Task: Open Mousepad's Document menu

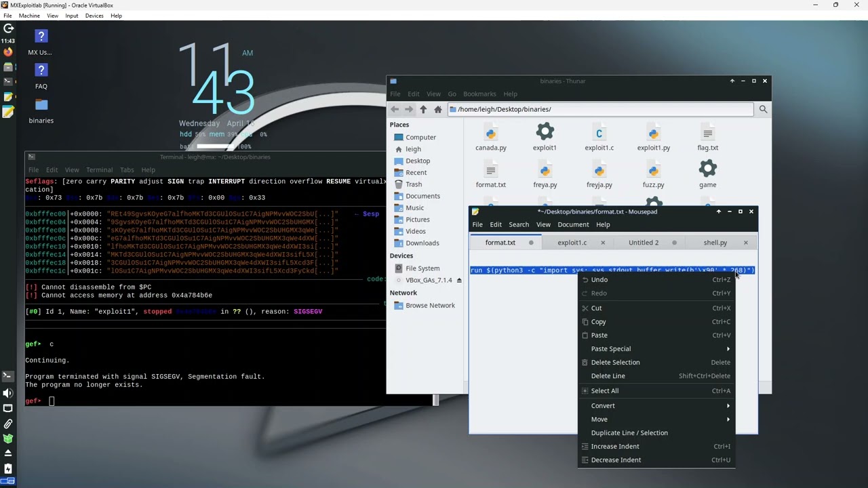Action: pyautogui.click(x=573, y=224)
